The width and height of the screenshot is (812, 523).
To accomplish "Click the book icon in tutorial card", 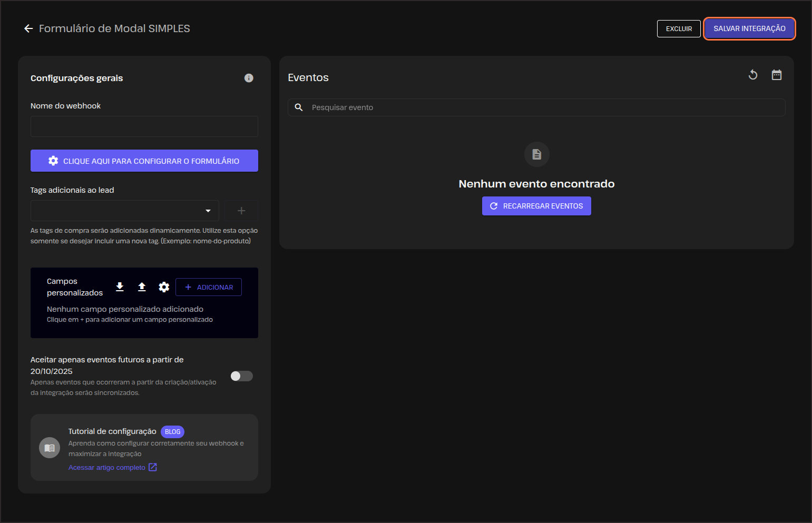I will (50, 448).
